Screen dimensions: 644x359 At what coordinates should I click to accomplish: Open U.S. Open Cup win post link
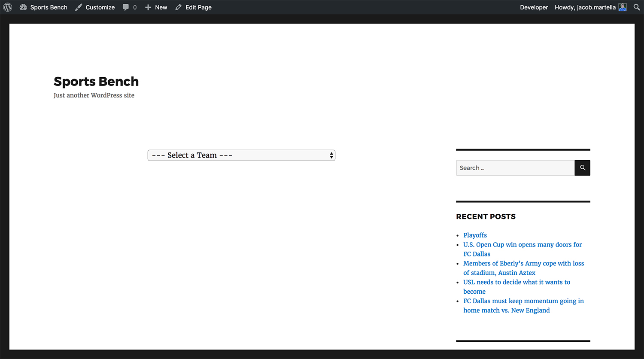[522, 245]
